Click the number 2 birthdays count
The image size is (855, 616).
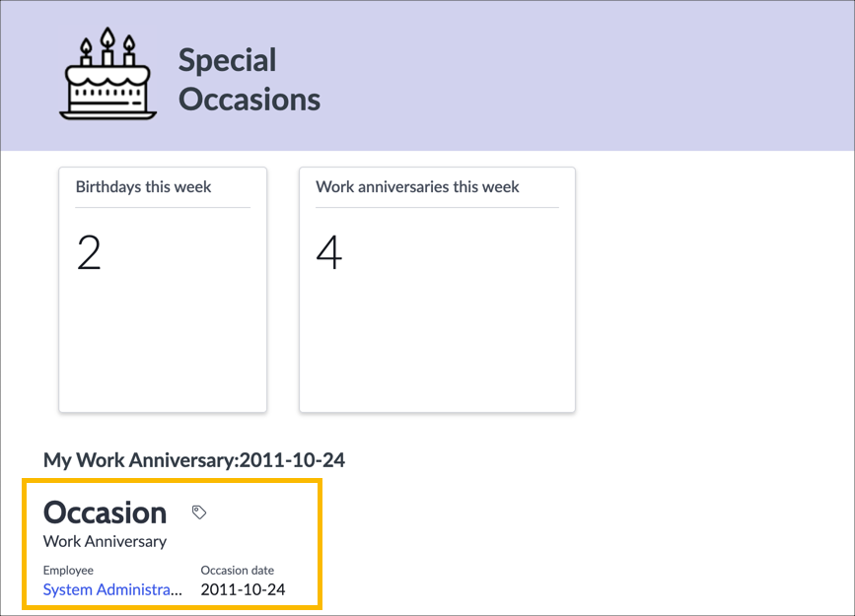click(x=87, y=253)
